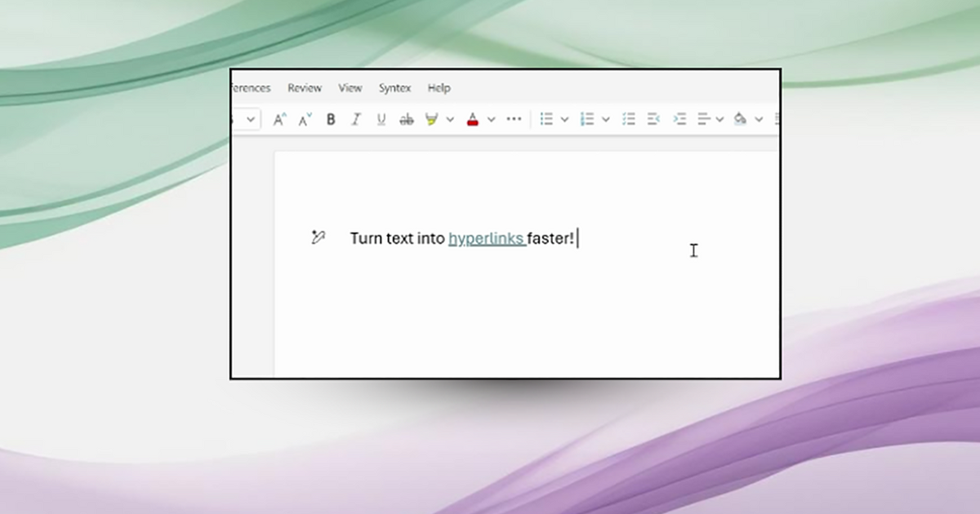Screen dimensions: 980x514
Task: Shrink text with Decrease Font Size icon
Action: pos(304,119)
